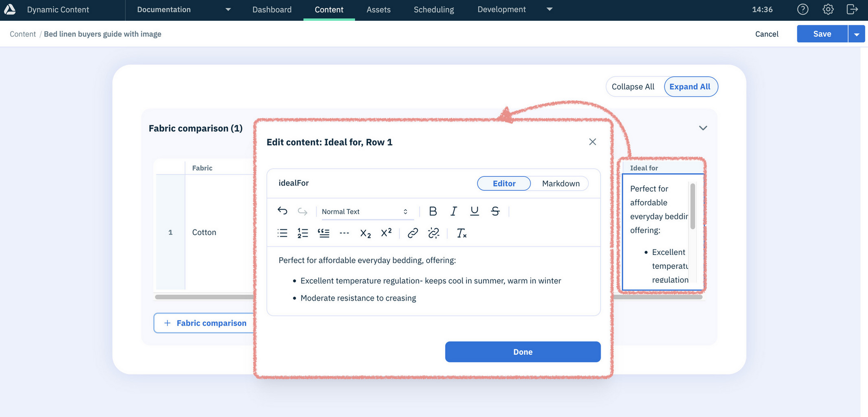Apply Italic formatting in the editor
The image size is (868, 417).
tap(453, 211)
